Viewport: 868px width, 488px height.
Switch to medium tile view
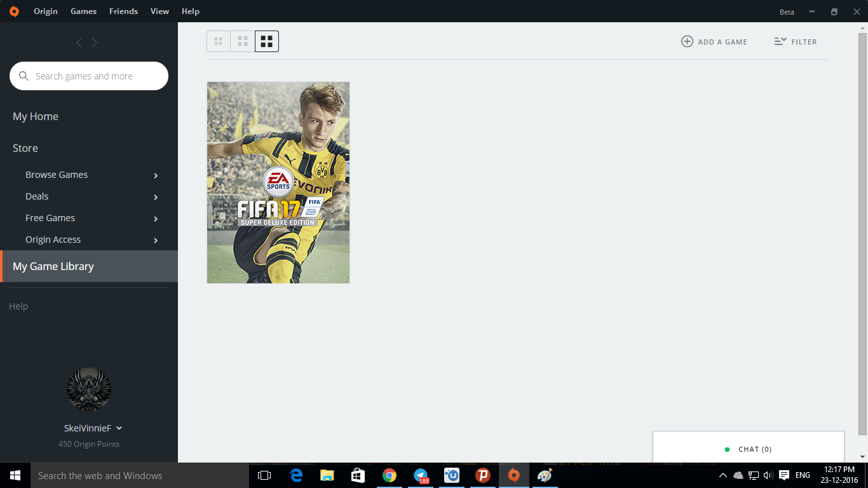243,41
